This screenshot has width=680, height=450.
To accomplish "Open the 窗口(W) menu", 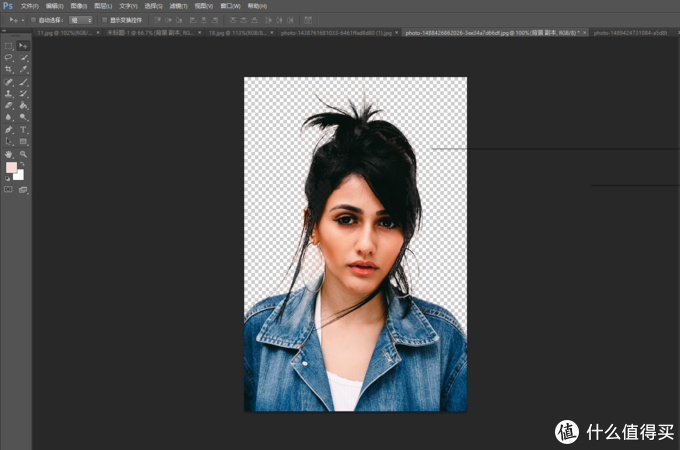I will point(230,6).
